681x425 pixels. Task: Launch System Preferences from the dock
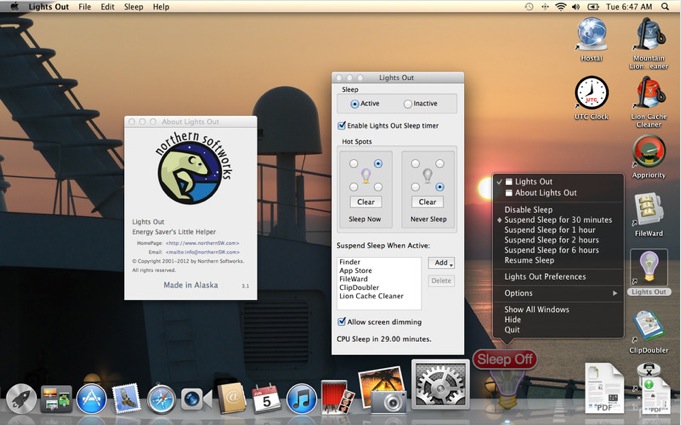(439, 386)
